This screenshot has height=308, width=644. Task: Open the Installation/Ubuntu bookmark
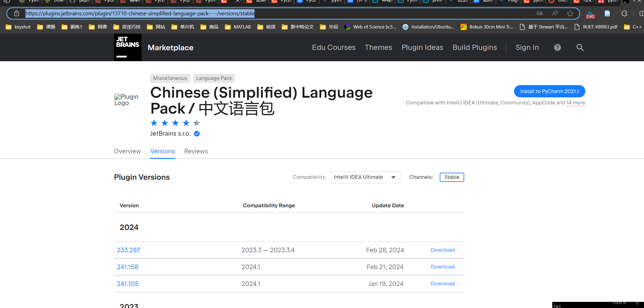(428, 27)
